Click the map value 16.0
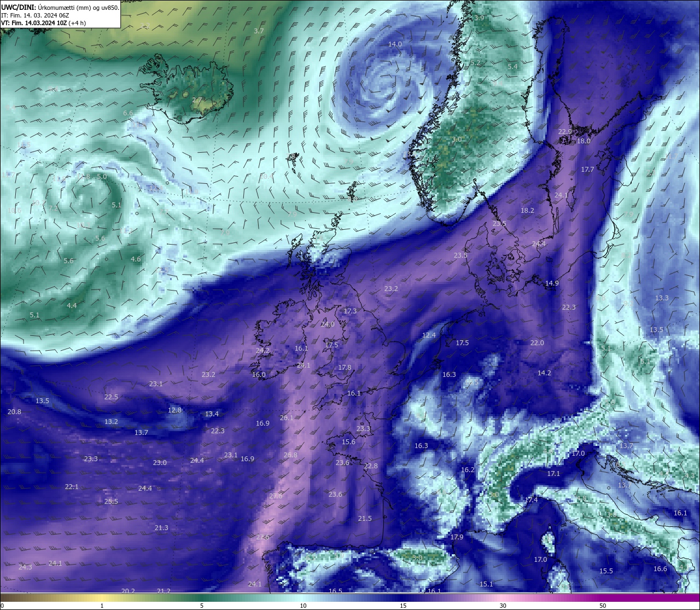 click(x=259, y=374)
